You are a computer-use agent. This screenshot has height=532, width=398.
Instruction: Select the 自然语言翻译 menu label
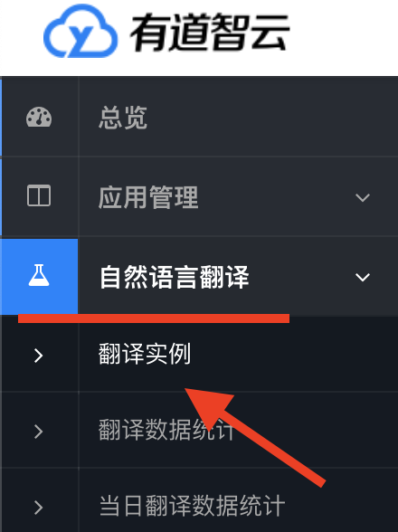click(175, 277)
